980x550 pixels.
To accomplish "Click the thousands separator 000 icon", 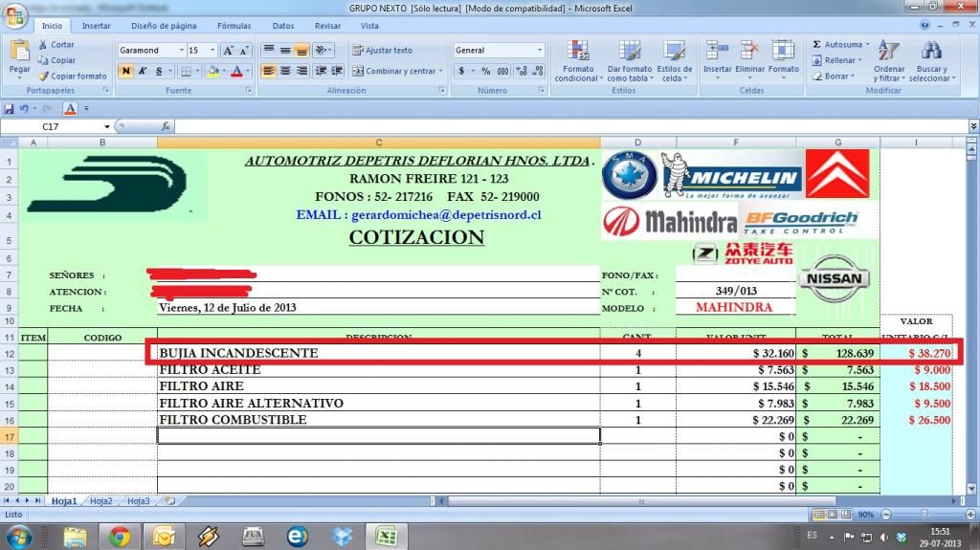I will (502, 71).
